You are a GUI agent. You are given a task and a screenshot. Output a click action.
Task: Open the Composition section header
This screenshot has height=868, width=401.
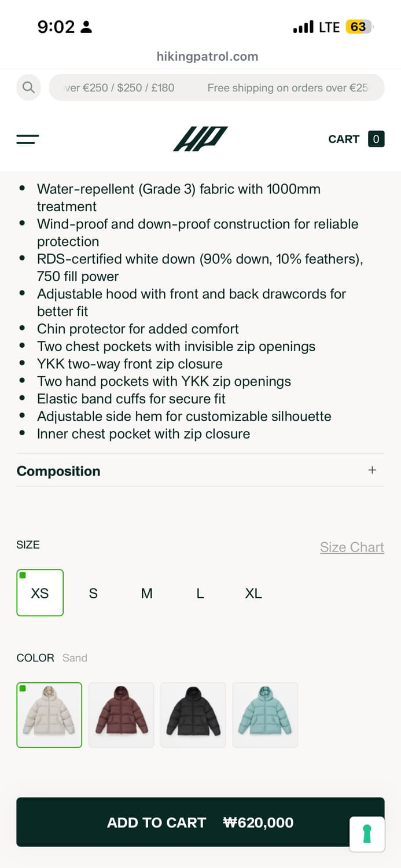pyautogui.click(x=58, y=471)
